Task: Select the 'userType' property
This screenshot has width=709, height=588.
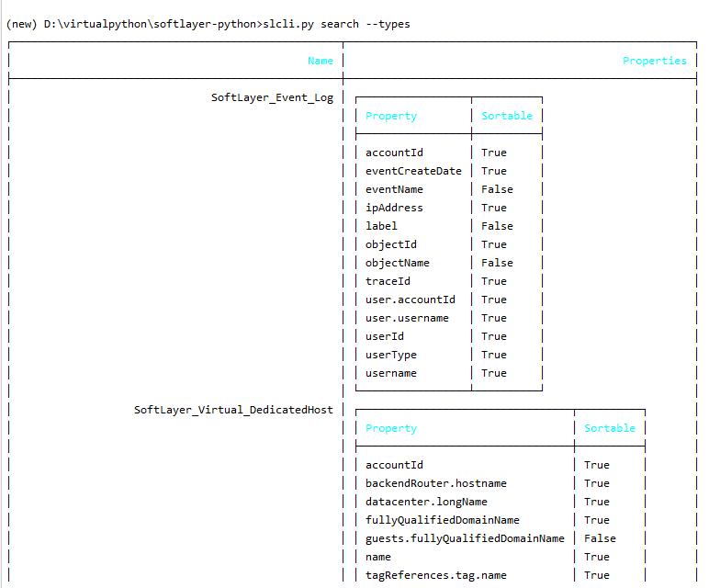Action: click(391, 355)
